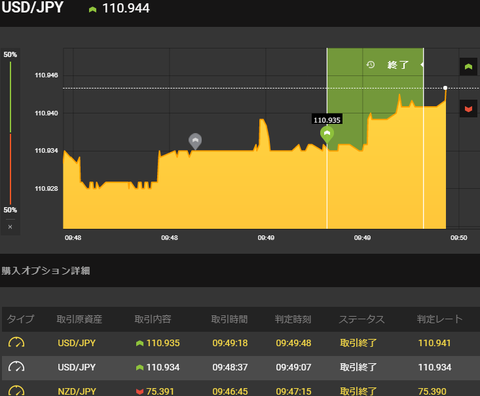Click the current rate 110.944
This screenshot has height=396, width=480.
[126, 9]
